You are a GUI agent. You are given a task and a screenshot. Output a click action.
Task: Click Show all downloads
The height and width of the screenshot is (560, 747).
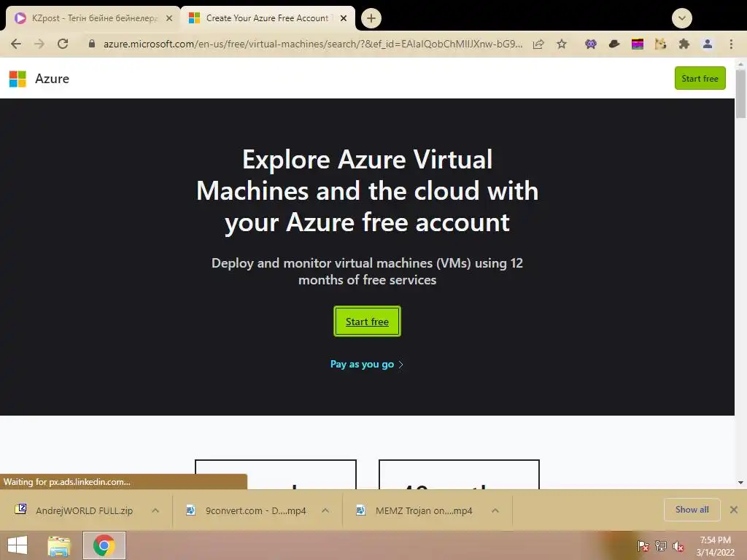click(692, 510)
